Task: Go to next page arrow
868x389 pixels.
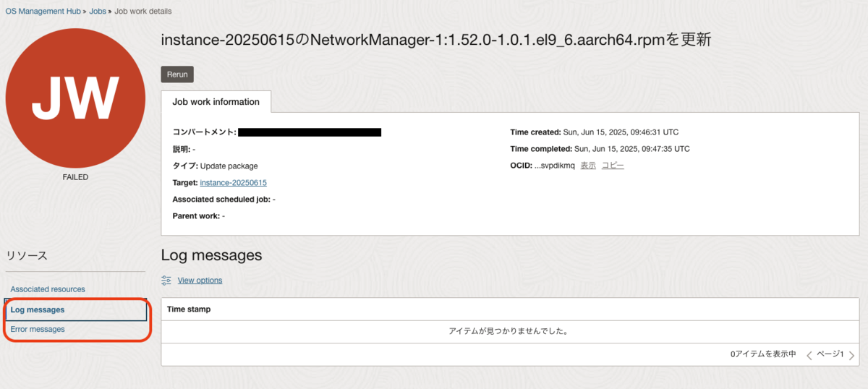Action: click(851, 355)
